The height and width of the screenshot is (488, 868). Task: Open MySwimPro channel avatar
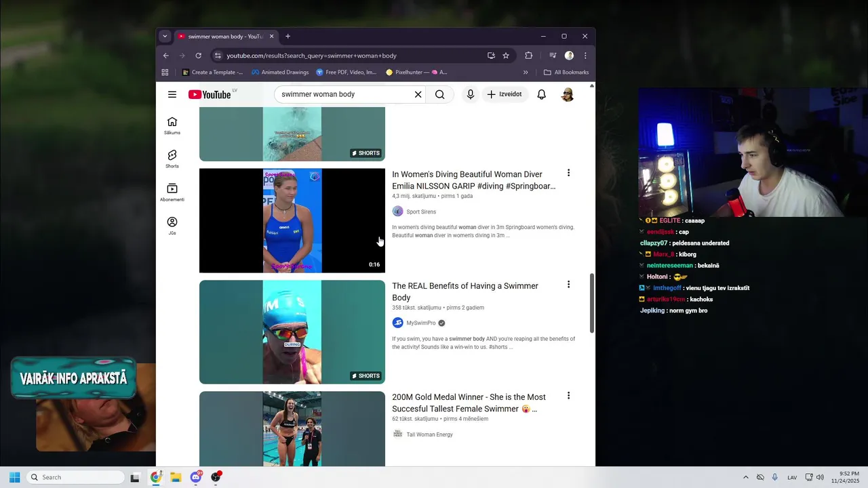coord(398,323)
